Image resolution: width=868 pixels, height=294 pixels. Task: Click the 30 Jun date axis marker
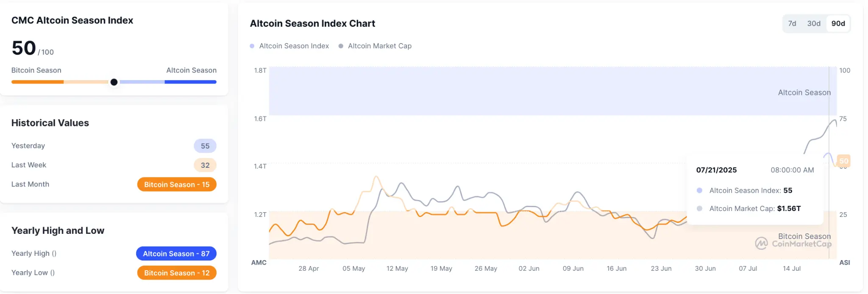click(705, 269)
